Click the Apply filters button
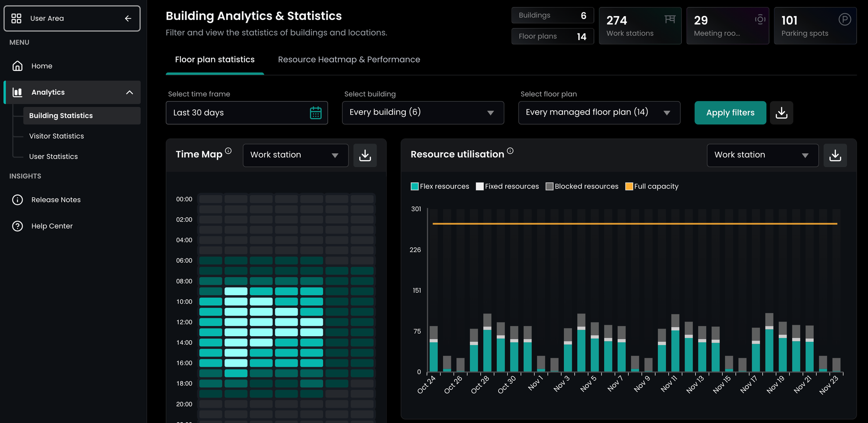Viewport: 868px width, 423px height. coord(730,113)
